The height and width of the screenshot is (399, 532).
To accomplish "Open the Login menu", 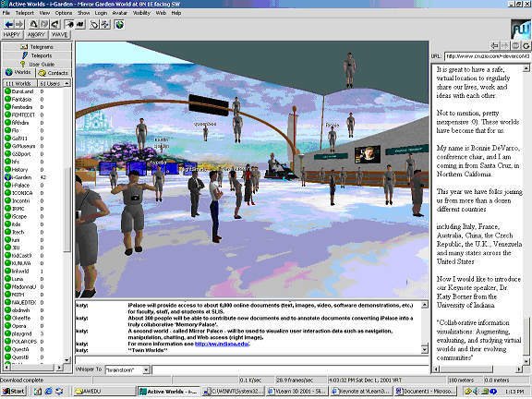I will click(101, 13).
